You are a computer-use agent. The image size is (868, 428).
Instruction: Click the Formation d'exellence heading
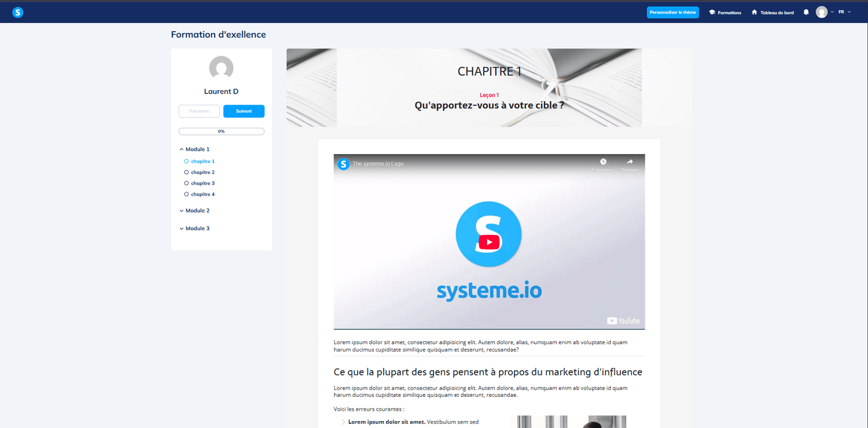pos(218,35)
